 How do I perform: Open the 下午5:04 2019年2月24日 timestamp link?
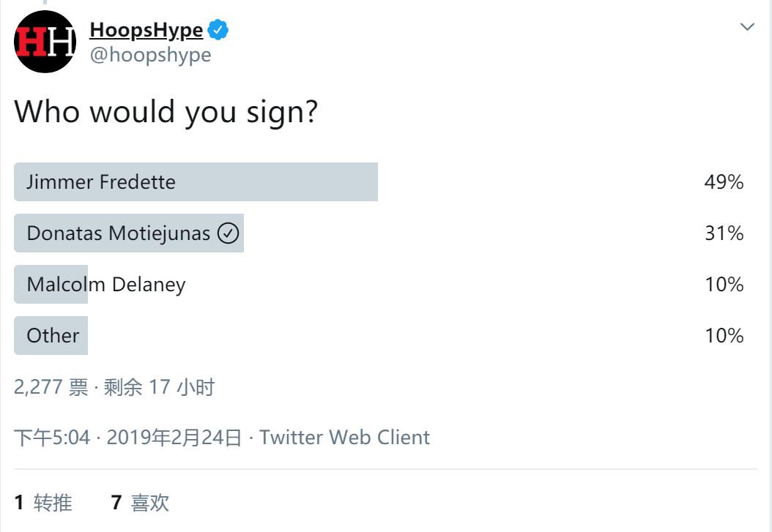128,438
